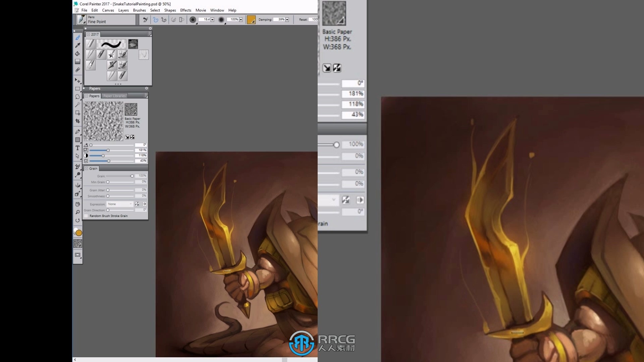Select the Crop tool
Viewport: 644px width, 362px height.
pyautogui.click(x=78, y=121)
